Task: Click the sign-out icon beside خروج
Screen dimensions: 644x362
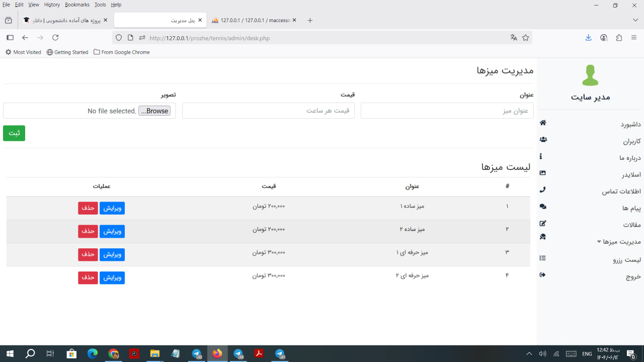Action: [x=542, y=275]
